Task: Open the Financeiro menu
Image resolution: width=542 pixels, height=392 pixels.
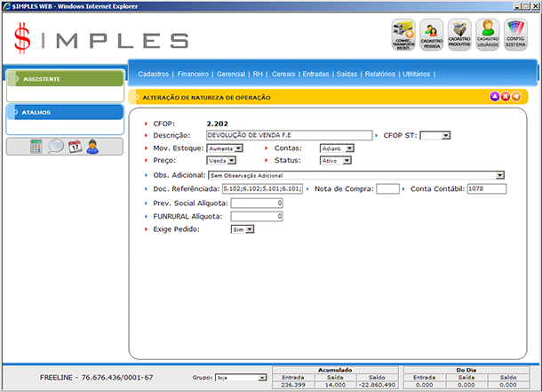Action: click(193, 75)
